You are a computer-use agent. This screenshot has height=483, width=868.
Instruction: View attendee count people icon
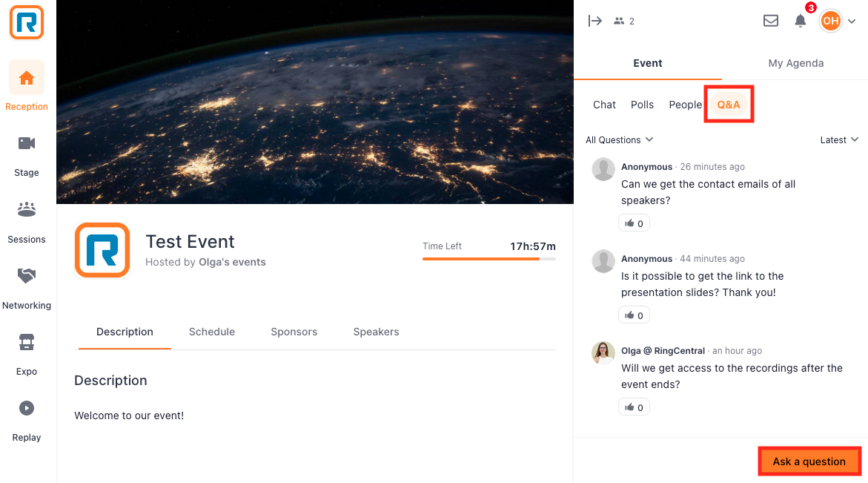pos(619,21)
